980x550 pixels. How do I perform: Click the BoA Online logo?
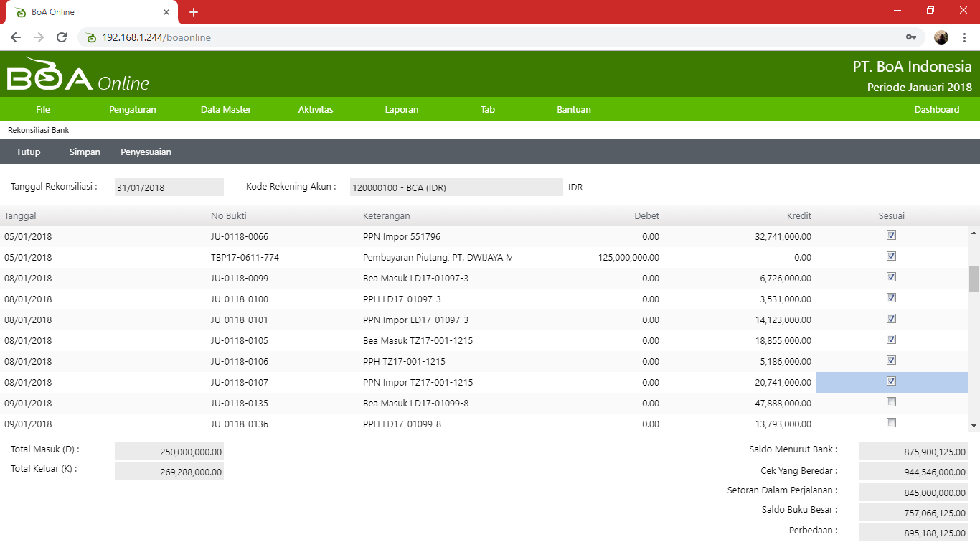[77, 75]
